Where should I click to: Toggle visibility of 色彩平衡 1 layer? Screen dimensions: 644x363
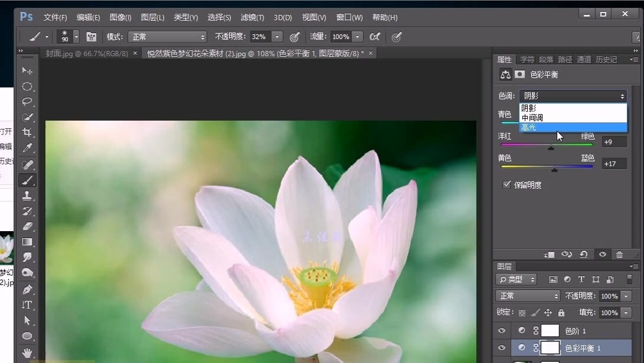point(501,347)
